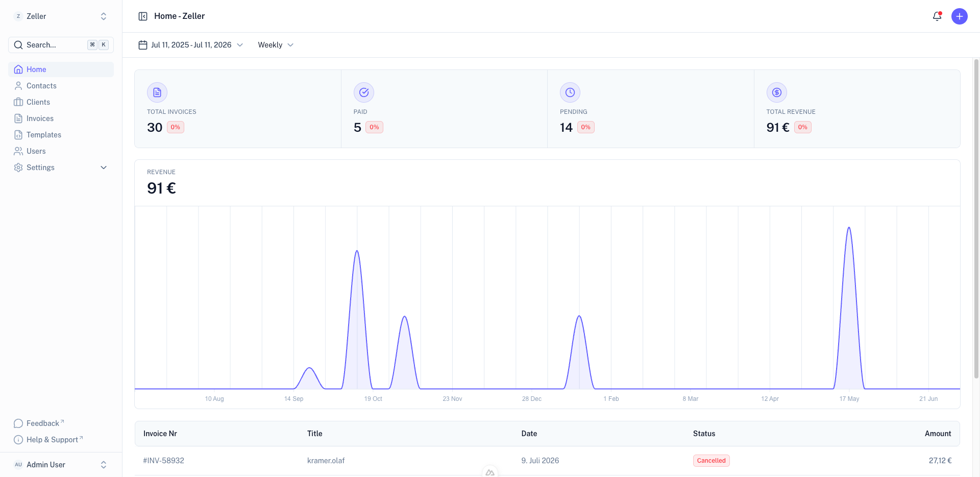This screenshot has height=477, width=980.
Task: Click the Total Revenue dollar icon
Action: (777, 92)
